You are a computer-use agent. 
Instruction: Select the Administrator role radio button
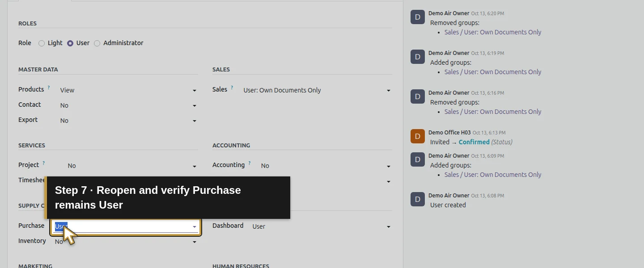[97, 43]
